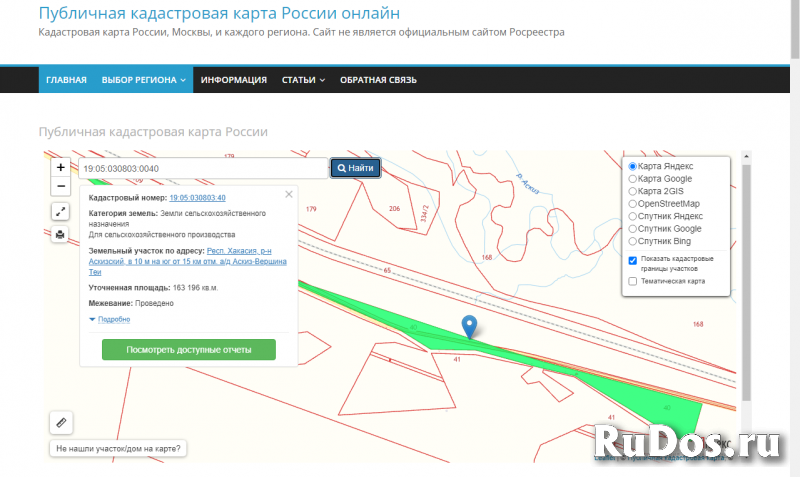
Task: Click the cadastral number search field
Action: tap(203, 168)
